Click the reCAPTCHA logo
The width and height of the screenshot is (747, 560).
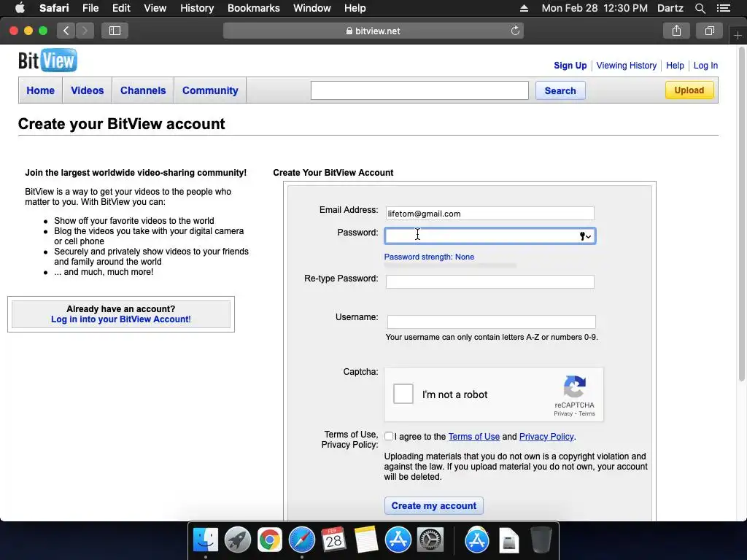pyautogui.click(x=575, y=386)
